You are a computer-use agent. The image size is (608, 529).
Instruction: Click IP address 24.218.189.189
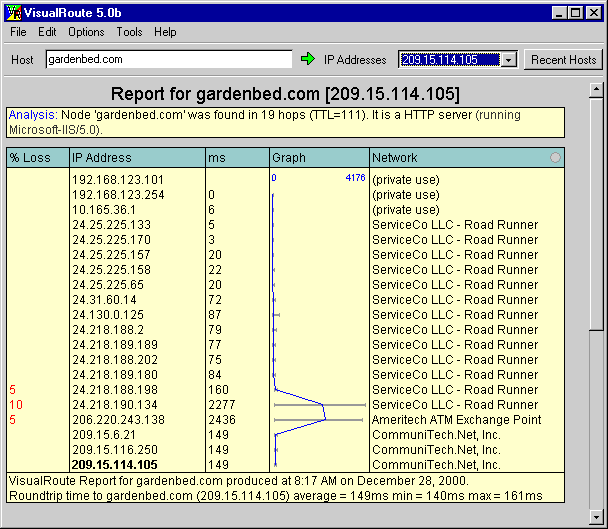click(x=115, y=345)
